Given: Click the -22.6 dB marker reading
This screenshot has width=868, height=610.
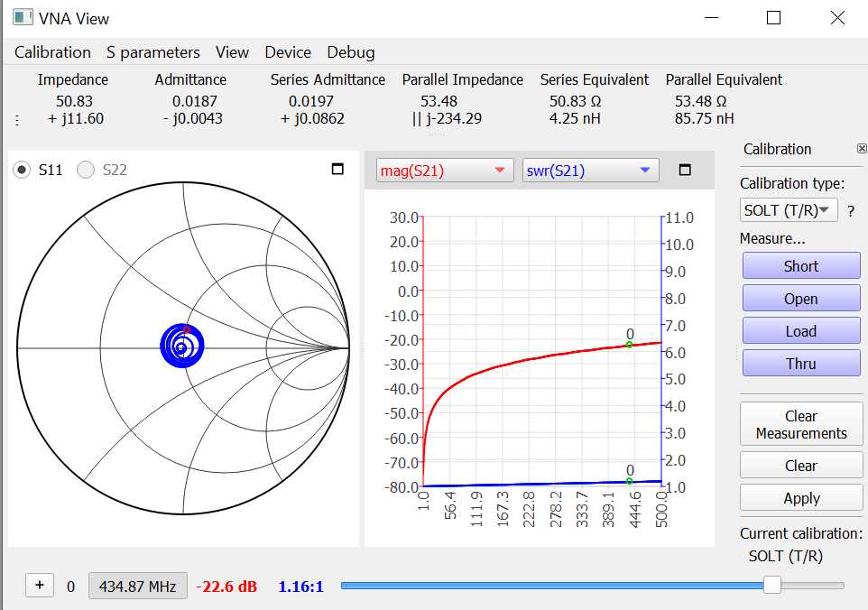Looking at the screenshot, I should pos(226,587).
